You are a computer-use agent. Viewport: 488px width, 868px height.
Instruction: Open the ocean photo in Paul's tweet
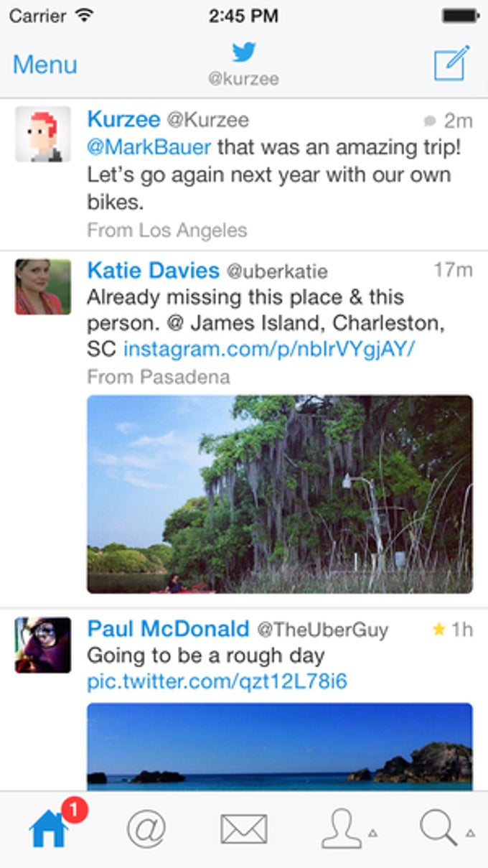click(x=280, y=745)
